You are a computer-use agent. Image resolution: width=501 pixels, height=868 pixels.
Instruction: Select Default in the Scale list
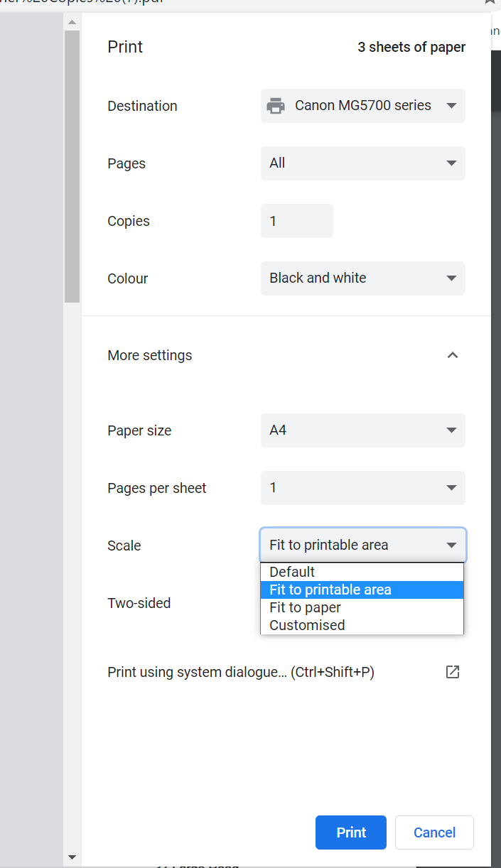(362, 572)
